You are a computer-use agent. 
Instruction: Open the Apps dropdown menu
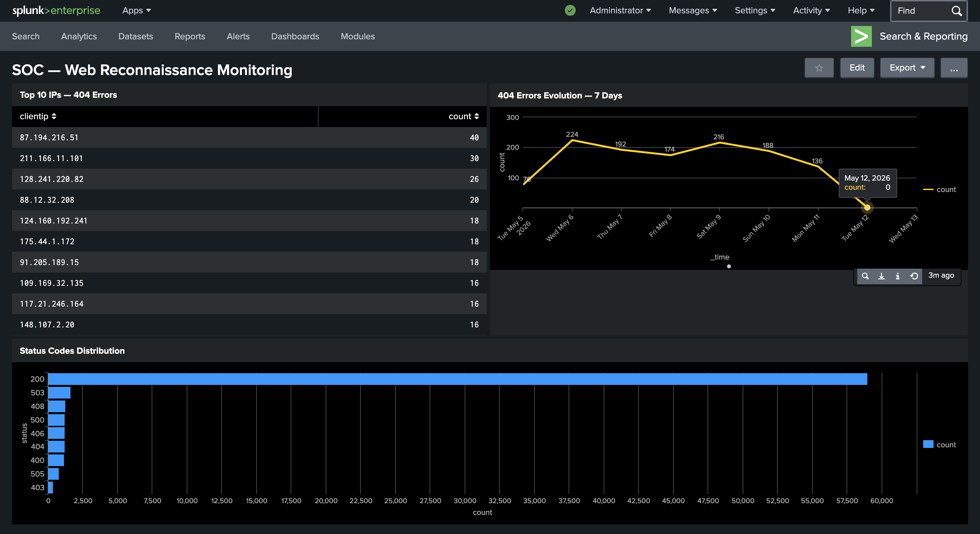[x=136, y=10]
